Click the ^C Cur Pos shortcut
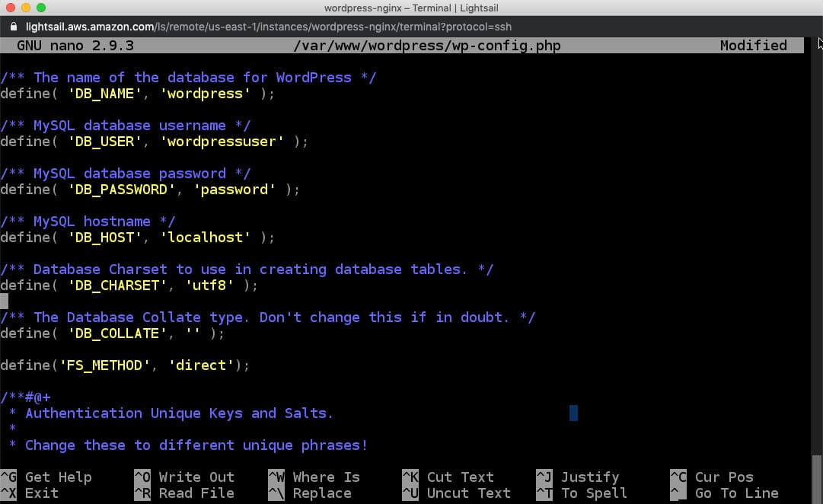Image resolution: width=823 pixels, height=504 pixels. (713, 477)
